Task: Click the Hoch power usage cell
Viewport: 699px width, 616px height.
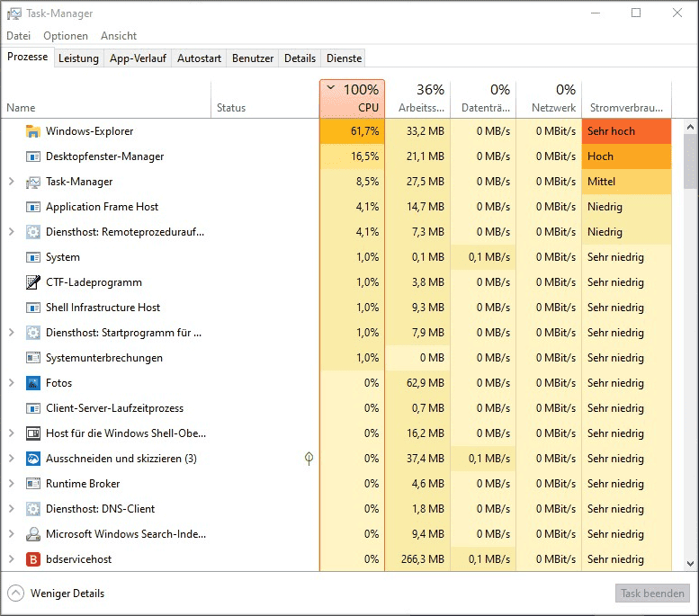Action: pos(626,156)
